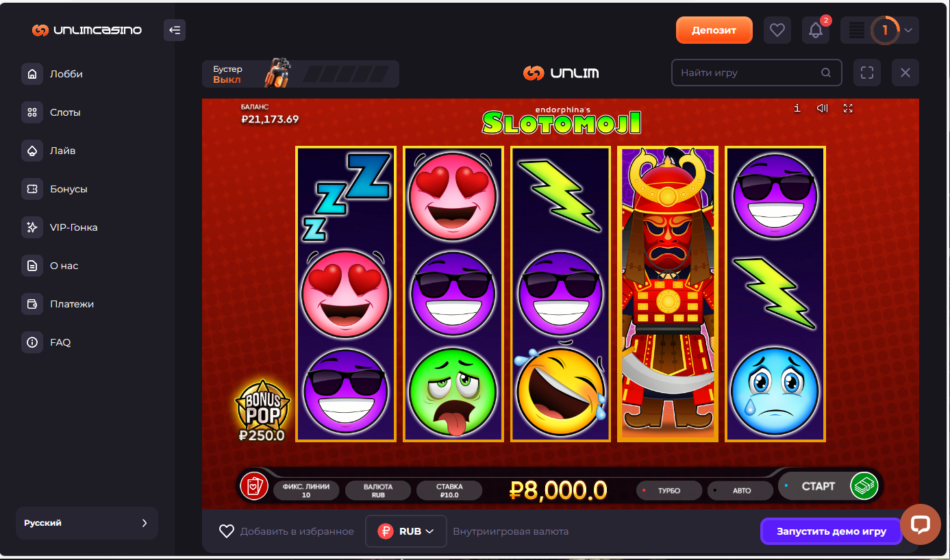Screen dimensions: 950x560
Task: Expand the Русский language selector
Action: point(87,523)
